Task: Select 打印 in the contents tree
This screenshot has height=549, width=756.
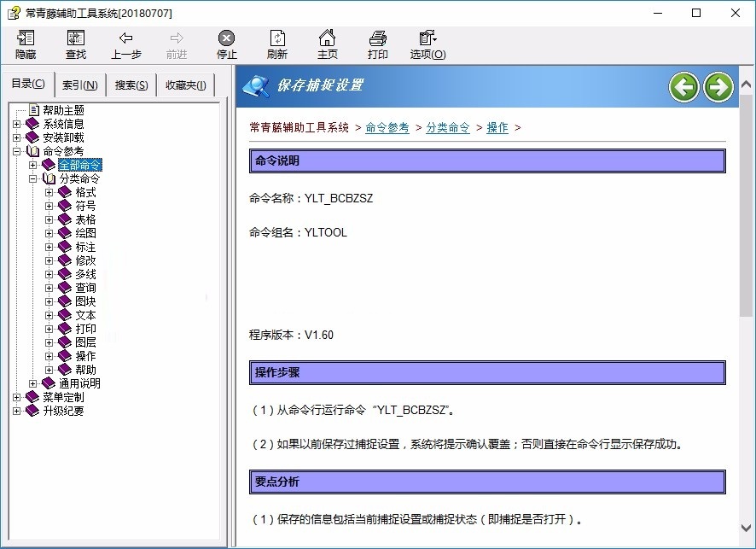Action: tap(86, 329)
